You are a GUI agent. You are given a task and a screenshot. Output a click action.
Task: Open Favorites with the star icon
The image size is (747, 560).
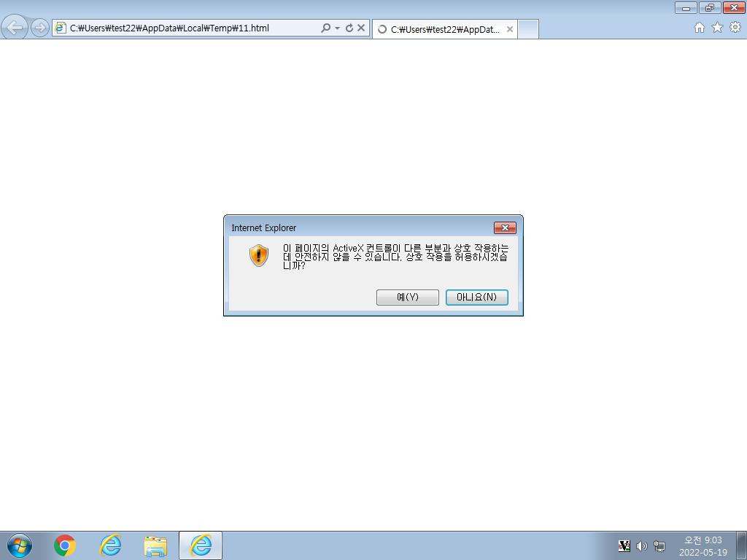coord(717,28)
